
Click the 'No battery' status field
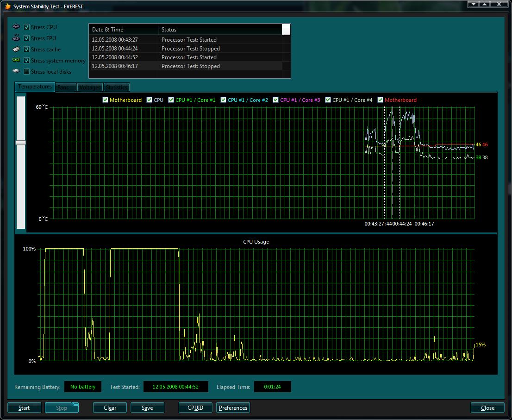[x=83, y=387]
